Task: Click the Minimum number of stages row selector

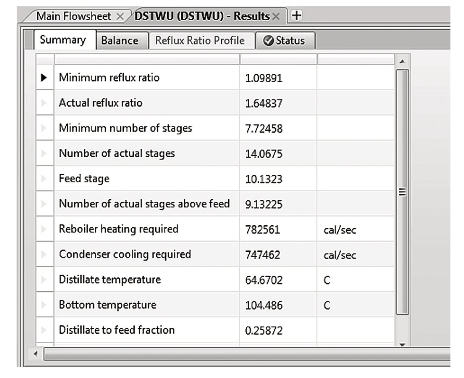Action: (x=44, y=128)
